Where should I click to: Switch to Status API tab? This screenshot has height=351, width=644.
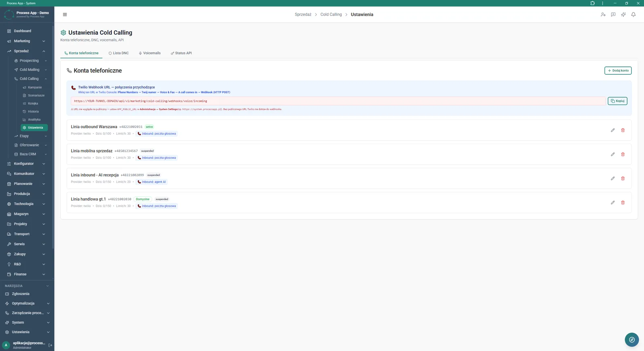pos(181,53)
